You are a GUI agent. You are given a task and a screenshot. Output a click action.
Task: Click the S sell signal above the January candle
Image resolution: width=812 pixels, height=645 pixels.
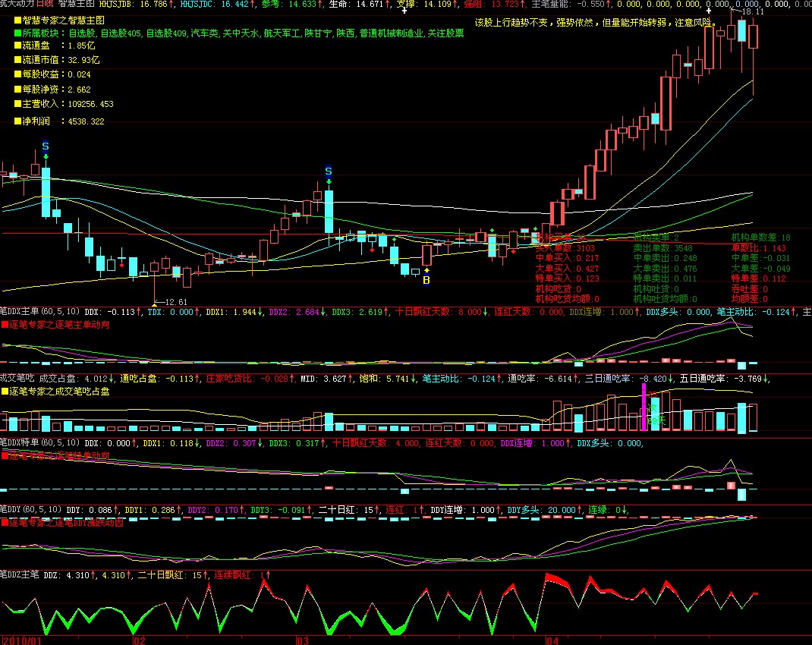click(x=46, y=146)
